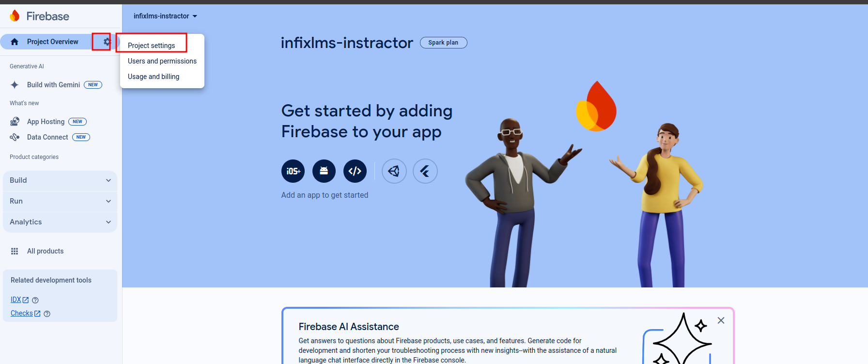Click the Firebase flame logo
Image resolution: width=868 pixels, height=364 pixels.
coord(15,16)
